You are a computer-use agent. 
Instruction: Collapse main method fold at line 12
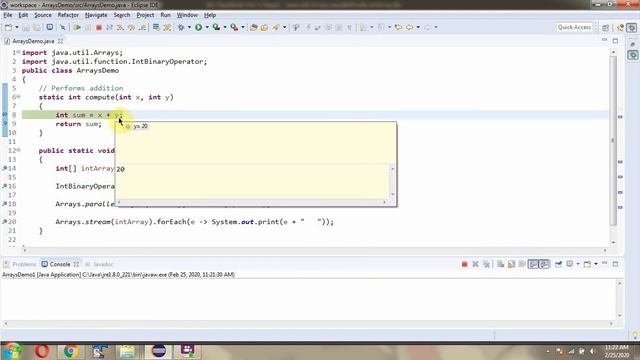18,150
